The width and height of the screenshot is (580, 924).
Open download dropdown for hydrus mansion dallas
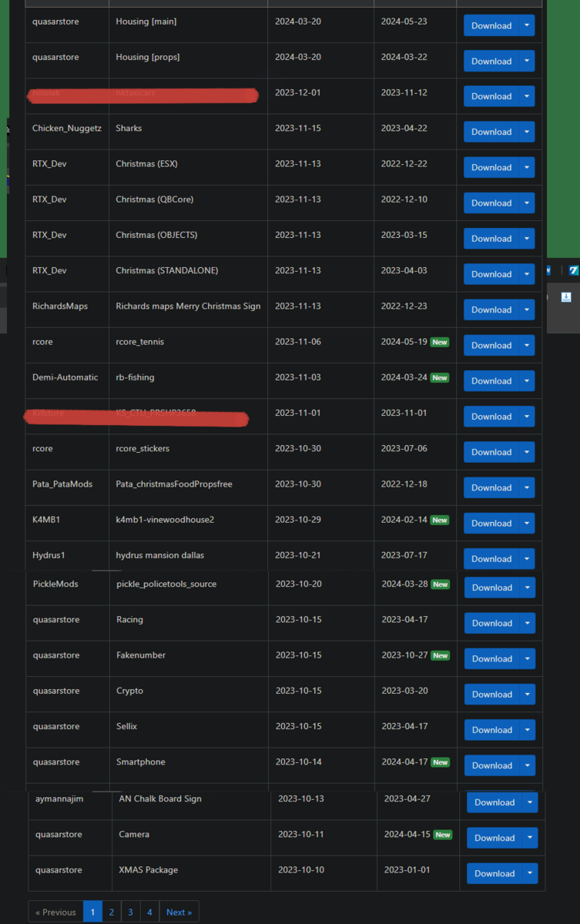527,558
